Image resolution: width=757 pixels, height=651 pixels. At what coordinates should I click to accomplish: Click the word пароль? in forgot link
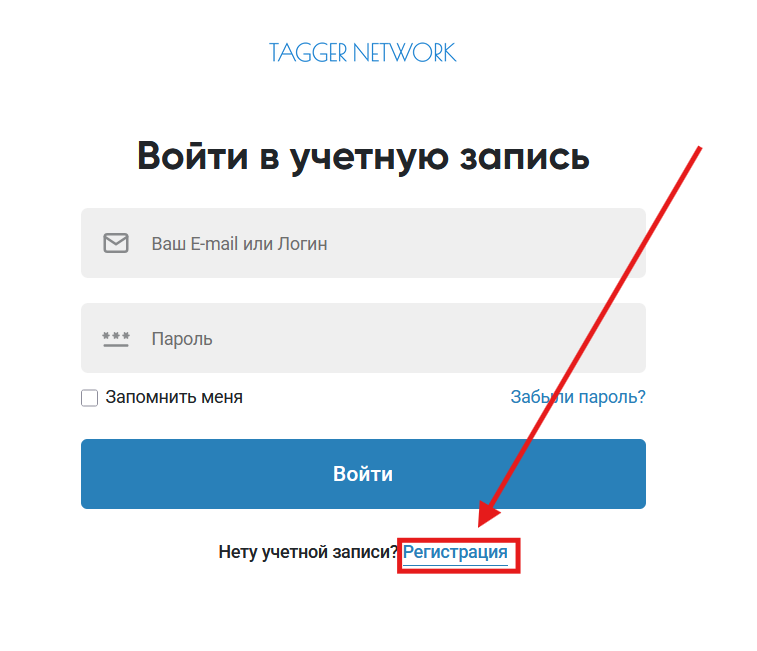tap(612, 397)
